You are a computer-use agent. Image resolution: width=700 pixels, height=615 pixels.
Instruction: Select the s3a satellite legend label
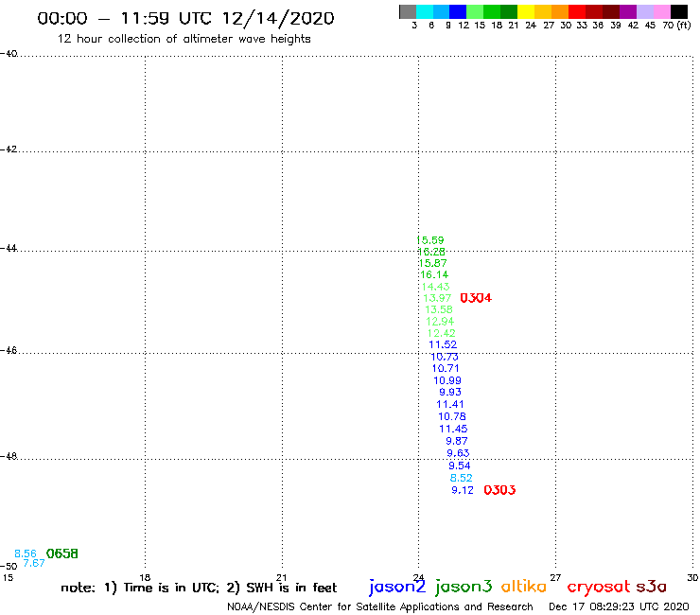click(652, 587)
